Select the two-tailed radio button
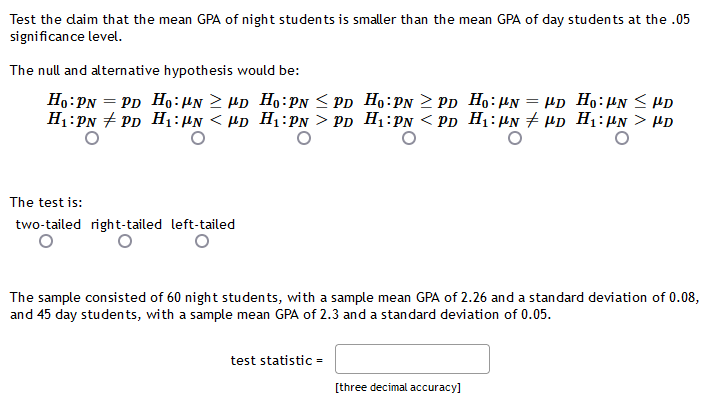Image resolution: width=727 pixels, height=404 pixels. click(x=44, y=242)
